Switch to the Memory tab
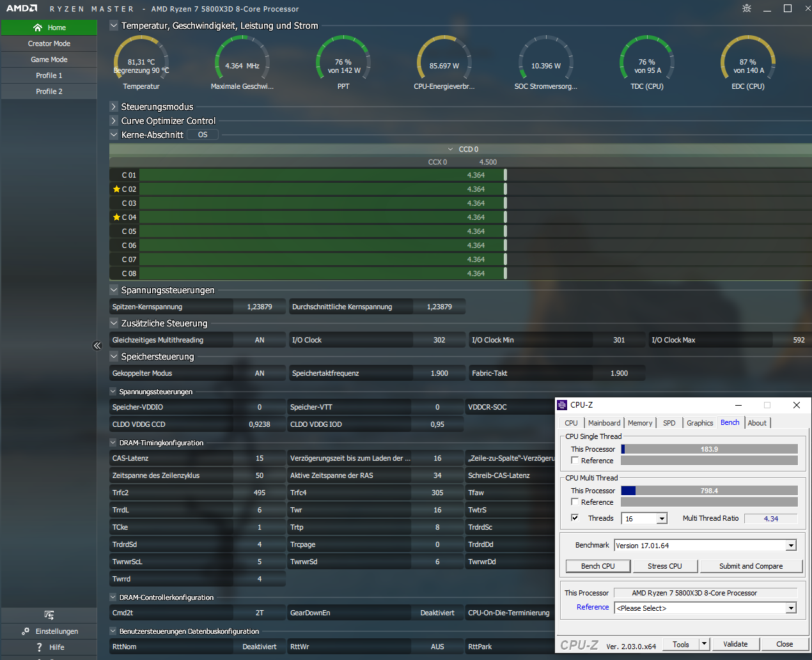The image size is (812, 660). 640,423
